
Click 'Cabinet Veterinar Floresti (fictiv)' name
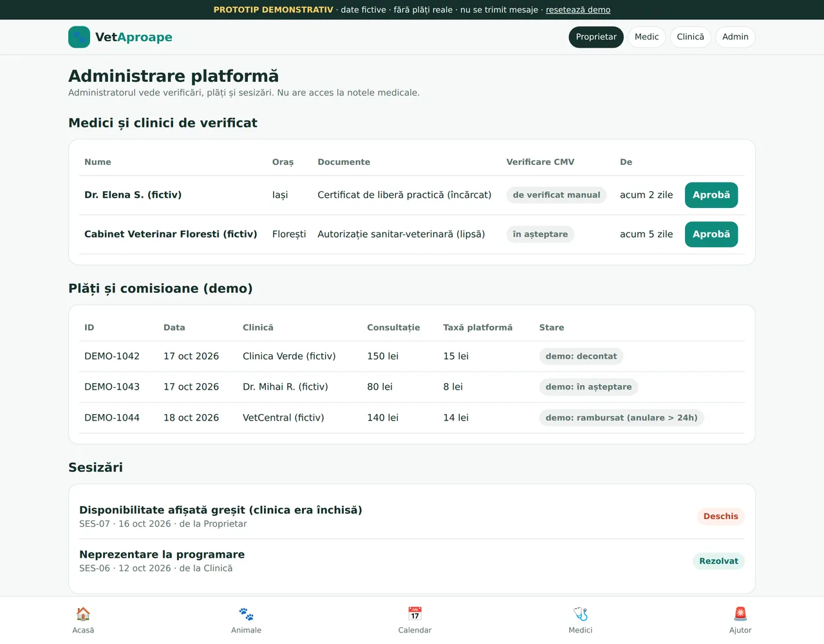coord(171,234)
